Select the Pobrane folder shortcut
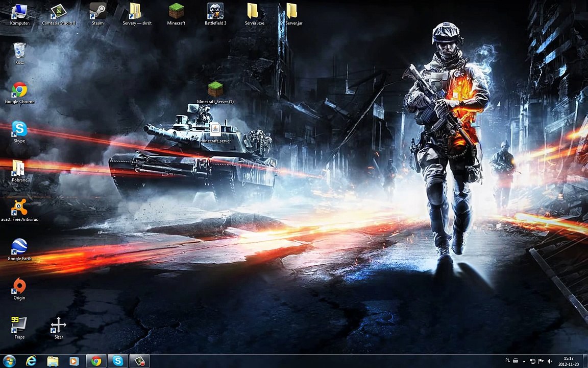 coord(19,171)
